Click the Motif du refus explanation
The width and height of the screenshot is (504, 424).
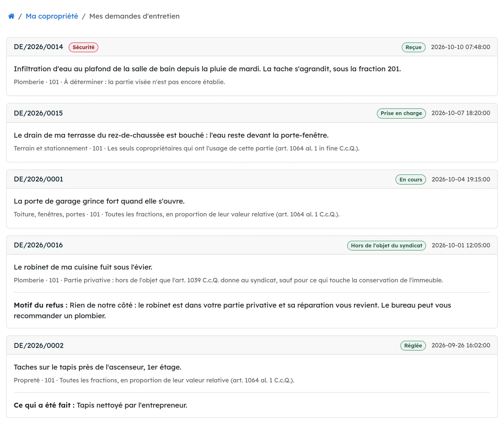click(232, 310)
